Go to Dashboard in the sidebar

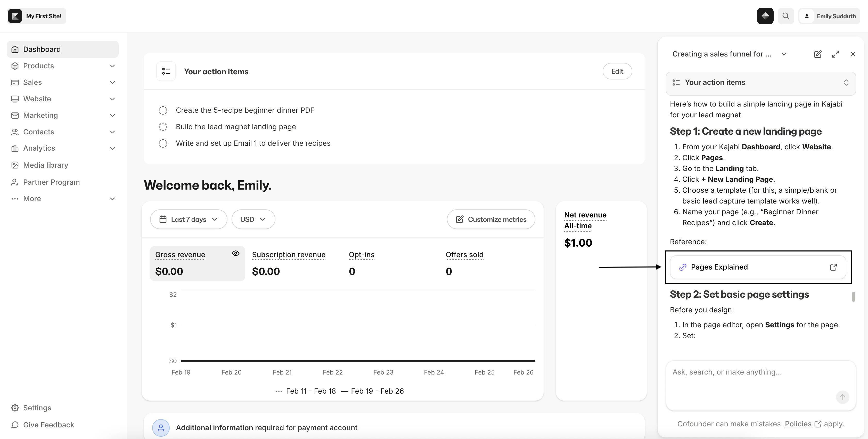click(42, 49)
